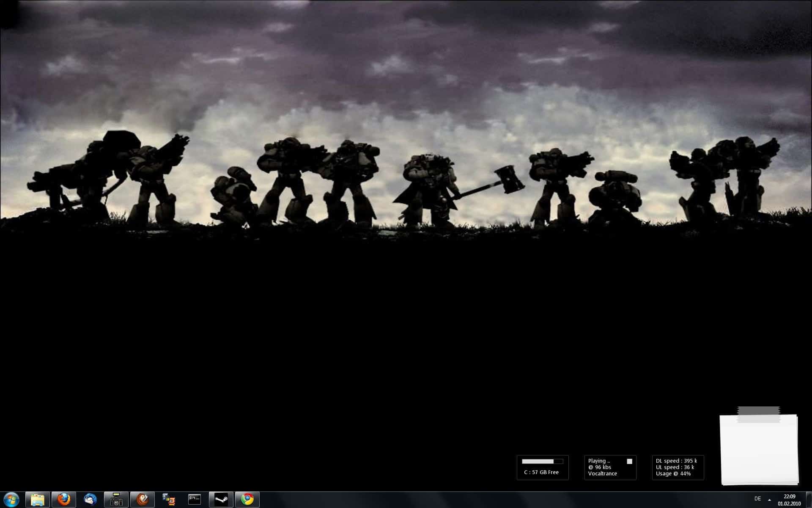Open the DE keyboard language indicator

coord(757,499)
